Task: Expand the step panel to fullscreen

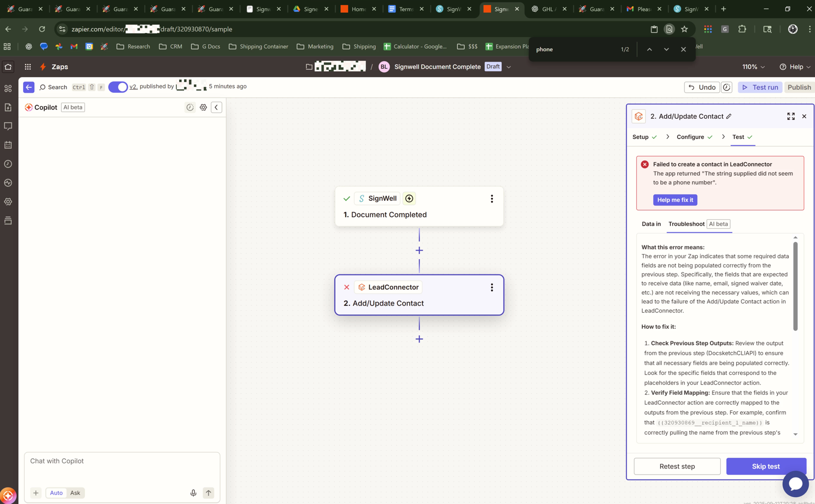Action: point(790,116)
